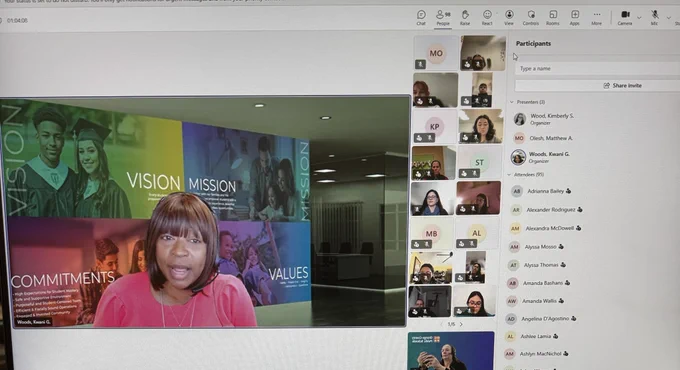The image size is (680, 370).
Task: Click the ST participant tile
Action: 479,162
